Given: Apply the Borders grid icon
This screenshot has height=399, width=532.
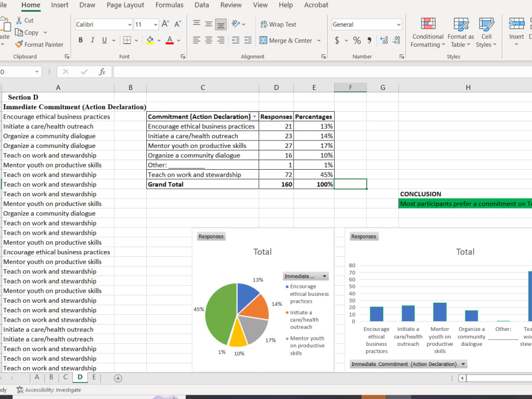Looking at the screenshot, I should 127,40.
